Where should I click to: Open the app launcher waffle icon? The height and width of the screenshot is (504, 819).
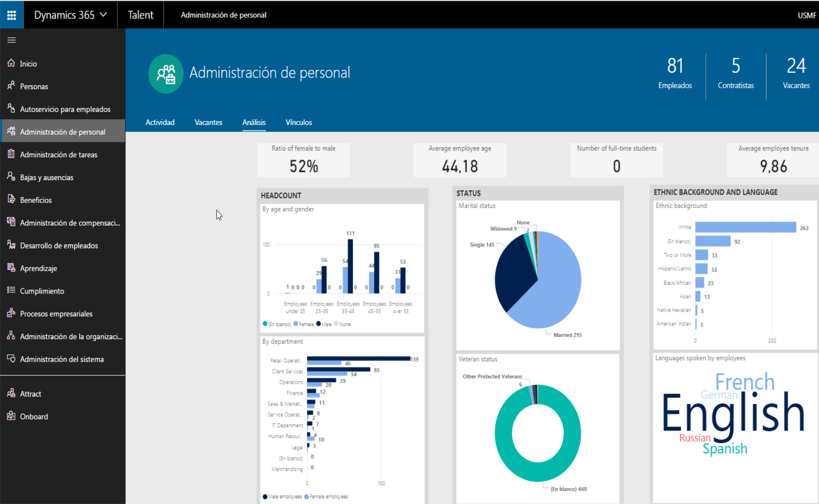tap(11, 15)
